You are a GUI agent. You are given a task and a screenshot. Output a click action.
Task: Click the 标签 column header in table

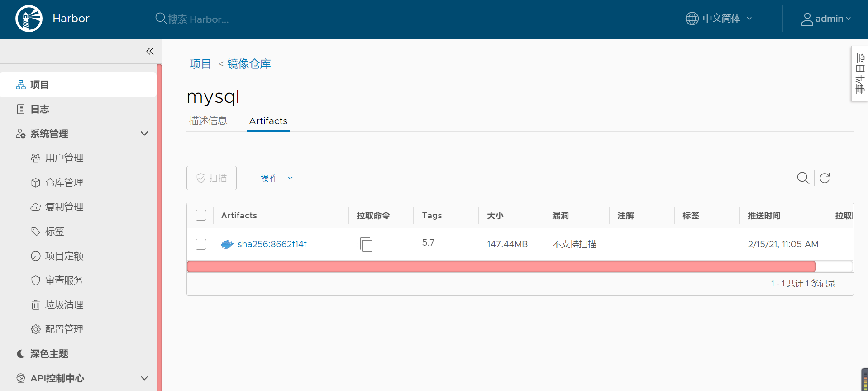click(x=691, y=216)
